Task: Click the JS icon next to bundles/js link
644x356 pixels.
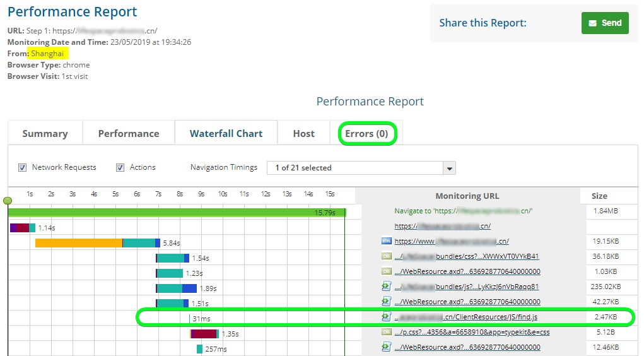Action: click(387, 287)
